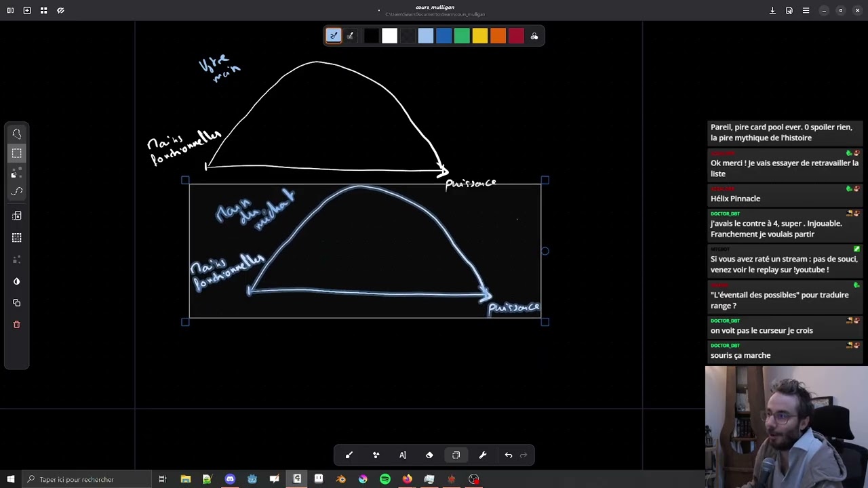868x488 pixels.
Task: Select fill color mode
Action: (350, 36)
